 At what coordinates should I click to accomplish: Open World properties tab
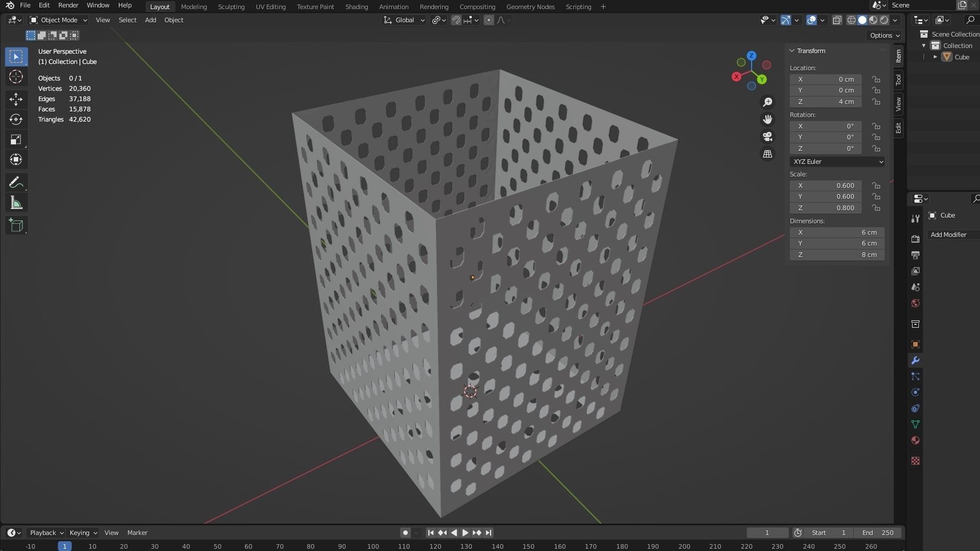click(915, 303)
